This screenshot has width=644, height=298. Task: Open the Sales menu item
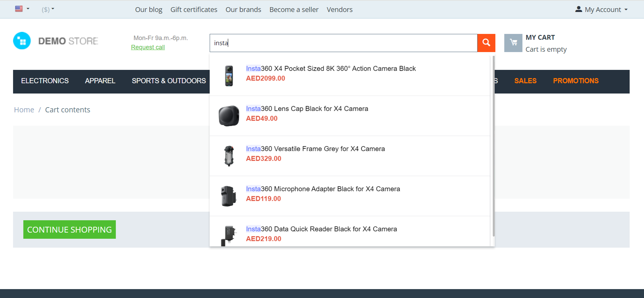(x=525, y=81)
